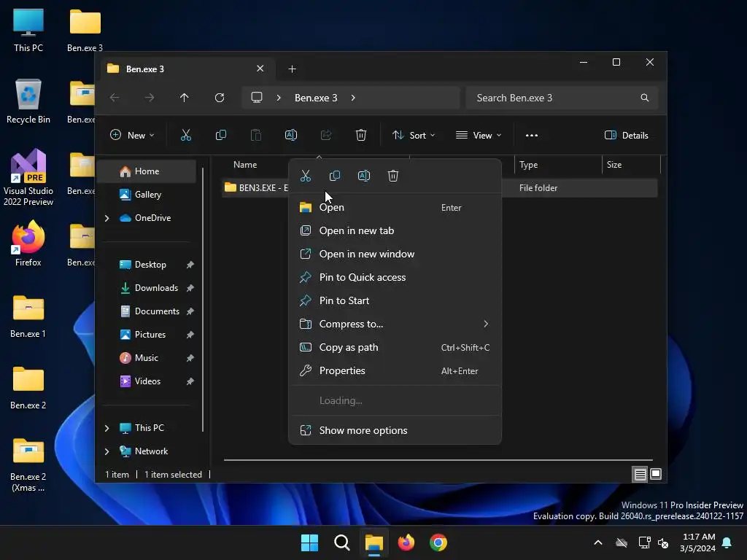Open Desktop in the navigation pane

point(147,265)
